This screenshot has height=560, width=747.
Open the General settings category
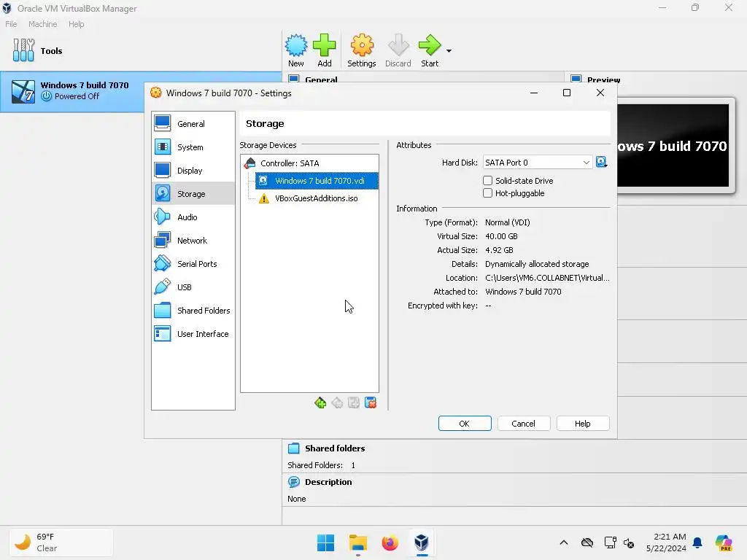(x=193, y=124)
